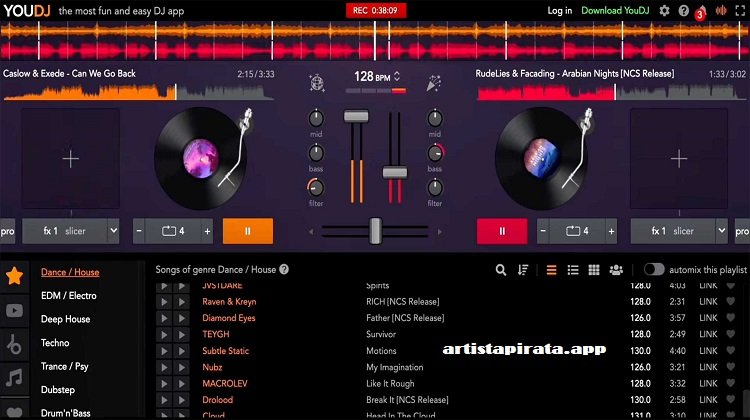The width and height of the screenshot is (750, 420).
Task: Open the star favorites sidebar icon
Action: click(x=14, y=276)
